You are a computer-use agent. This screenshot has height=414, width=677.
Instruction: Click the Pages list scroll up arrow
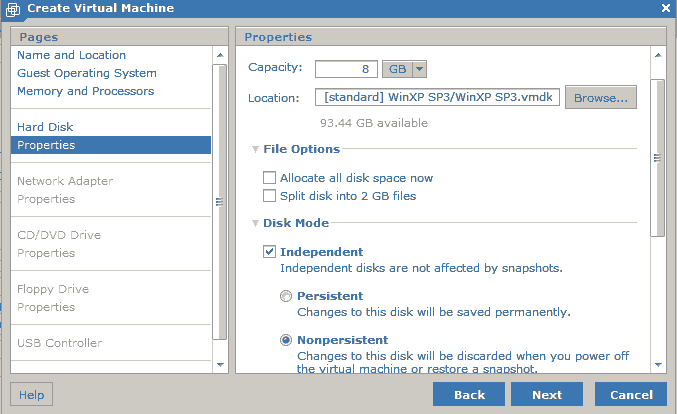[220, 55]
